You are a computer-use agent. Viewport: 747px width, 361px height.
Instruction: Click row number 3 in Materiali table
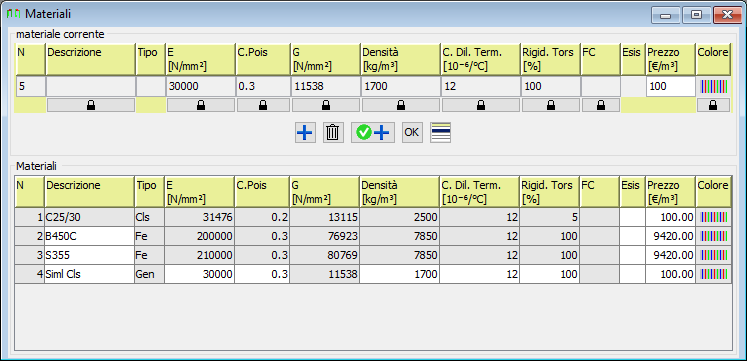pyautogui.click(x=30, y=255)
